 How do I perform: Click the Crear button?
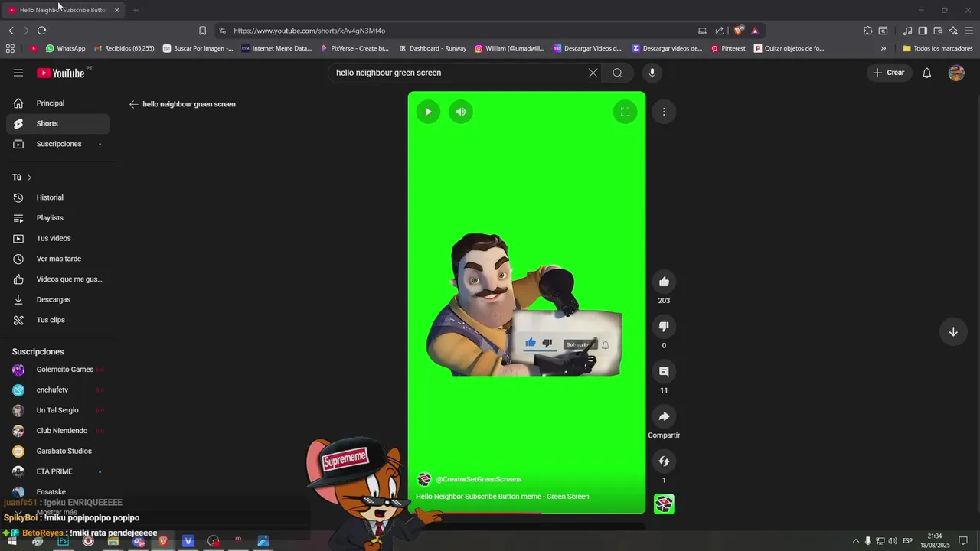click(x=890, y=73)
